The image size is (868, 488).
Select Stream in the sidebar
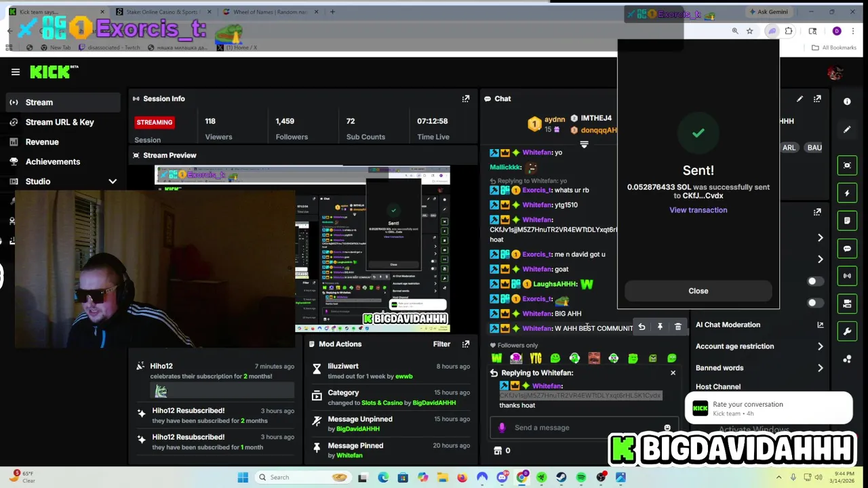pos(62,102)
